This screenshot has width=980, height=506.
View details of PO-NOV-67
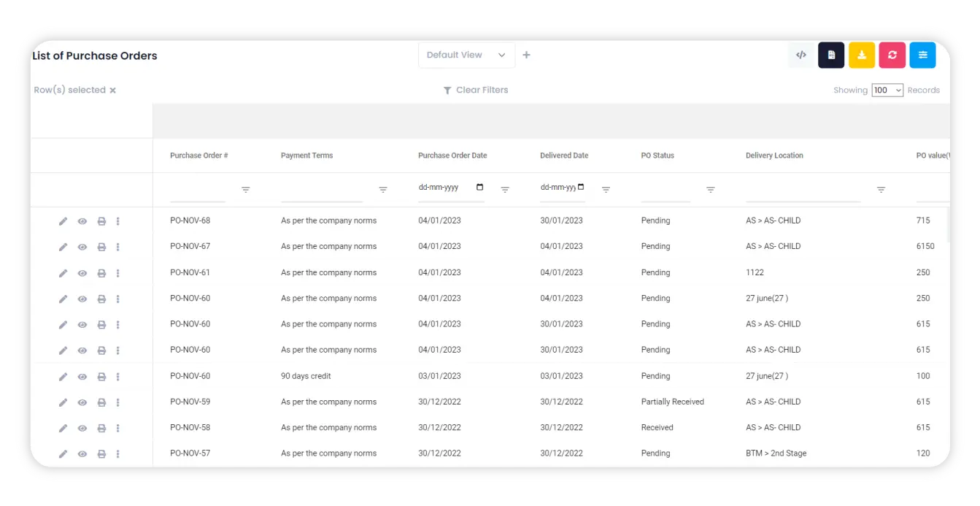[82, 247]
